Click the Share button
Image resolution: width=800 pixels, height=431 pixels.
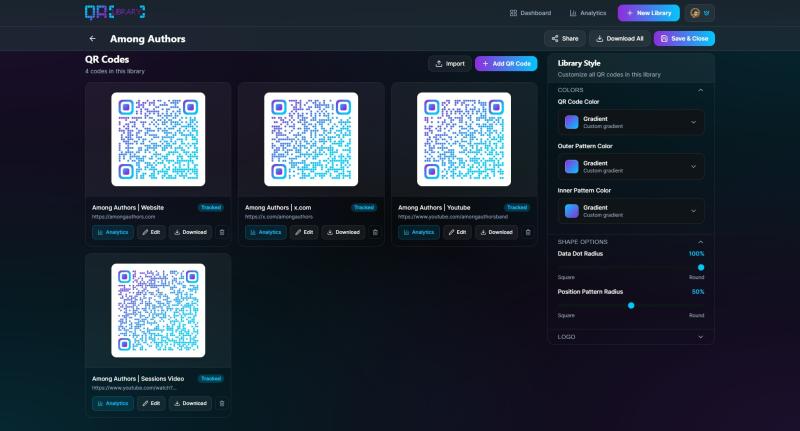[565, 38]
